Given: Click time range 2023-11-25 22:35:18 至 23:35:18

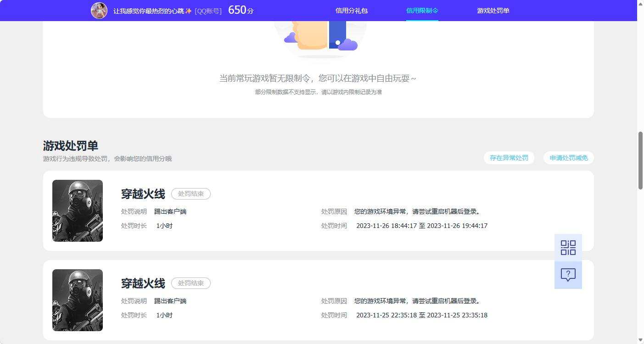Looking at the screenshot, I should [422, 315].
